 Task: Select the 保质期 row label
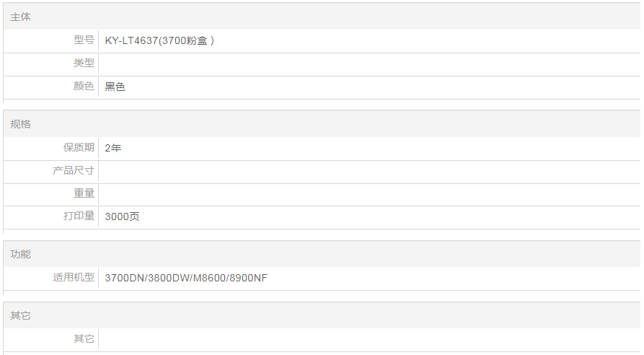tap(79, 148)
